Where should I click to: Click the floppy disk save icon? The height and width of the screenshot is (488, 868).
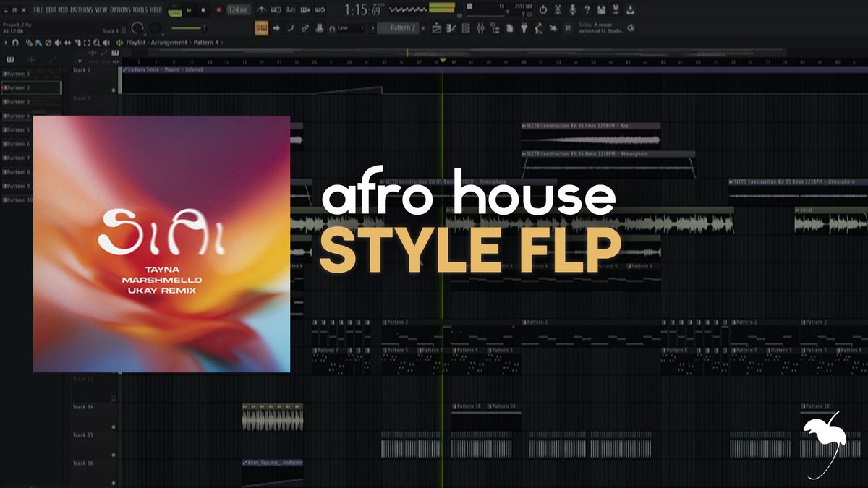tap(601, 9)
